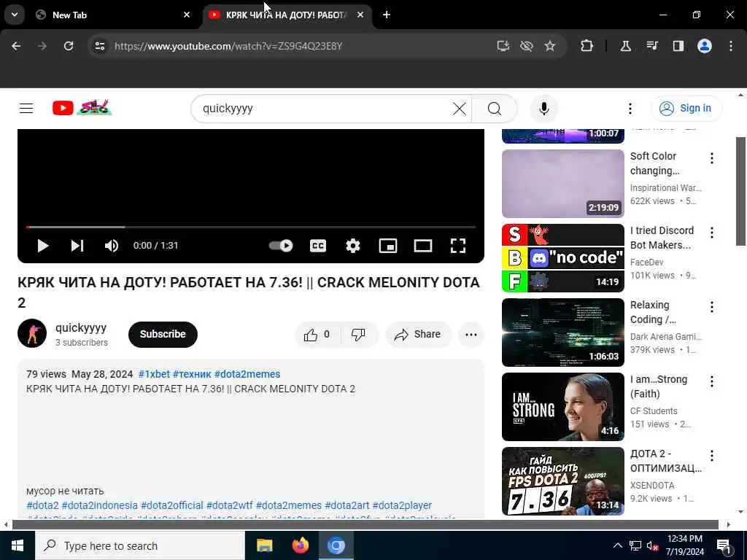Open Windows Start menu
The height and width of the screenshot is (560, 747).
18,545
